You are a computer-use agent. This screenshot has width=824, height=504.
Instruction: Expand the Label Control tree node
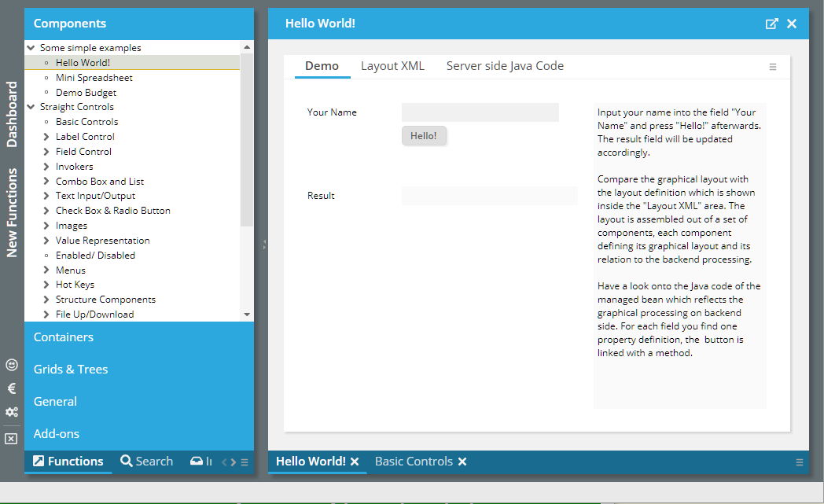[x=46, y=137]
